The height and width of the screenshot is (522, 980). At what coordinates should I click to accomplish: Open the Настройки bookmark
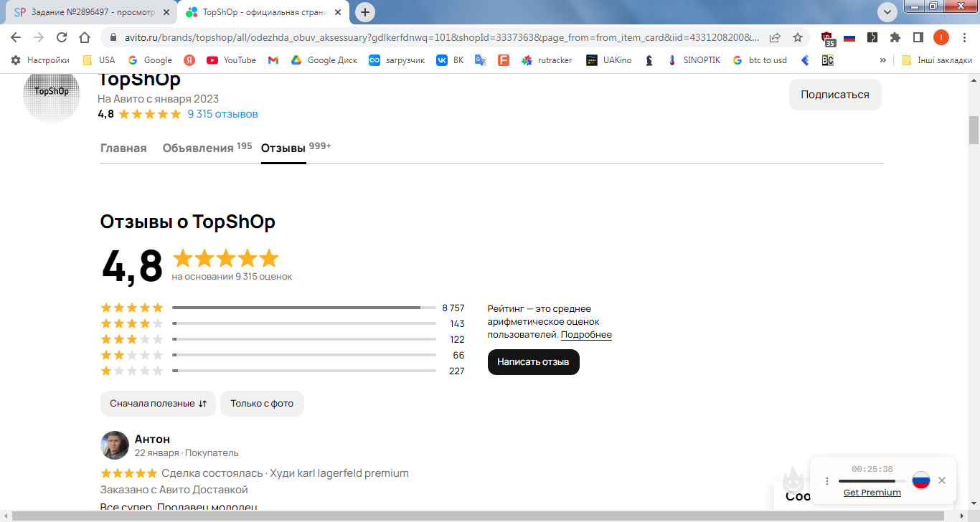pyautogui.click(x=40, y=60)
